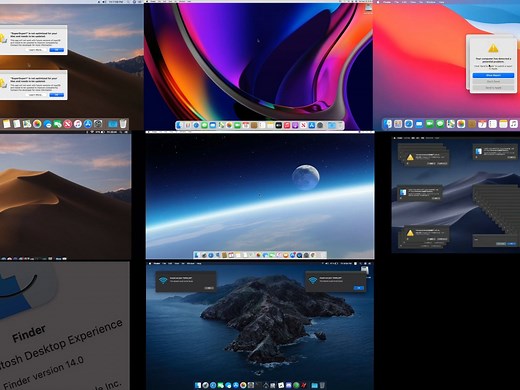Viewport: 520px width, 390px height.
Task: Open Music in the Big Sur dock
Action: 514,124
